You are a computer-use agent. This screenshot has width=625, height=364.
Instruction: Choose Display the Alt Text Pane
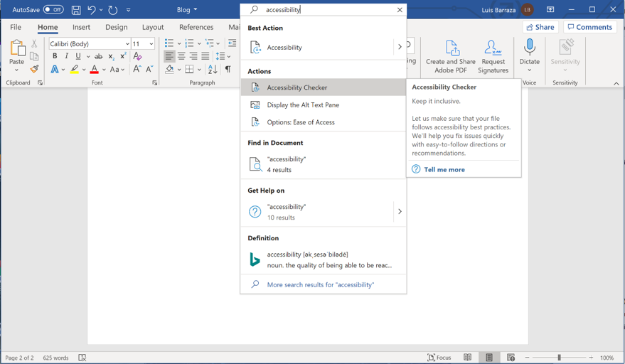click(x=324, y=105)
